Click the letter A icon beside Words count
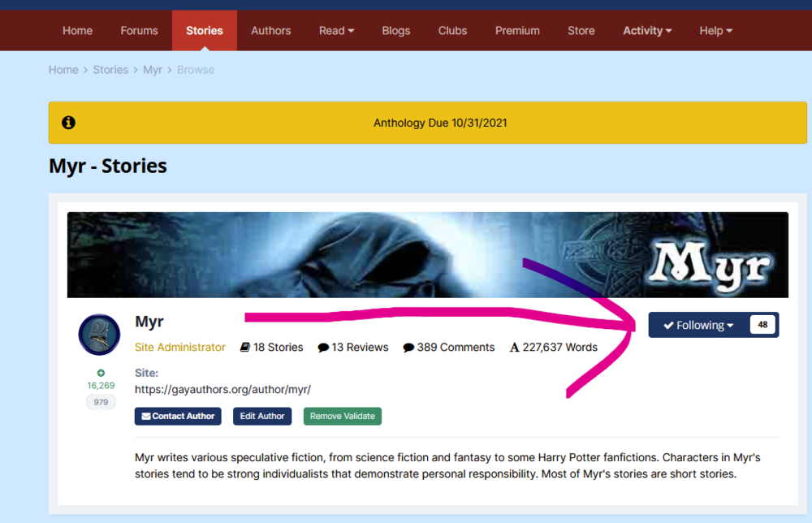Viewport: 812px width, 523px height. [514, 348]
